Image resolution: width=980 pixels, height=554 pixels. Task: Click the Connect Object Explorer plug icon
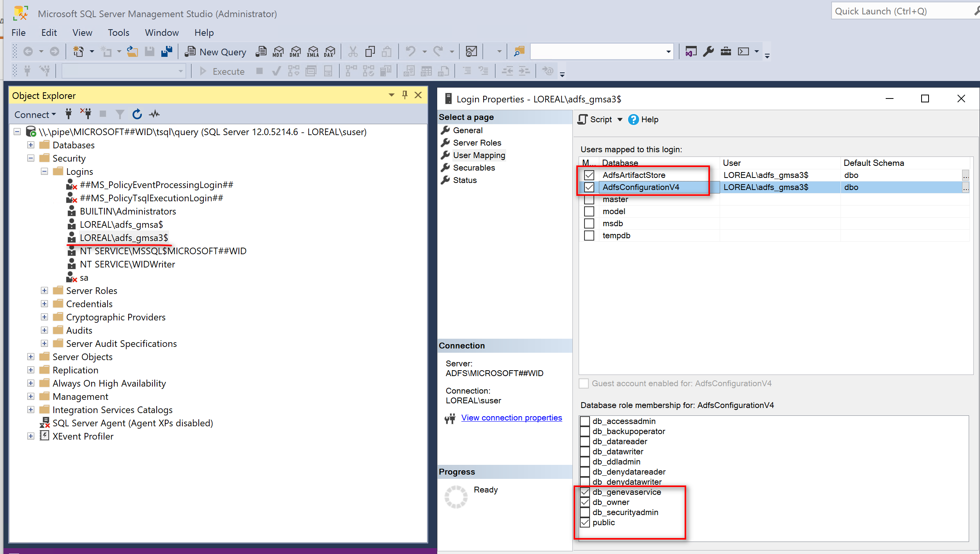pos(69,114)
